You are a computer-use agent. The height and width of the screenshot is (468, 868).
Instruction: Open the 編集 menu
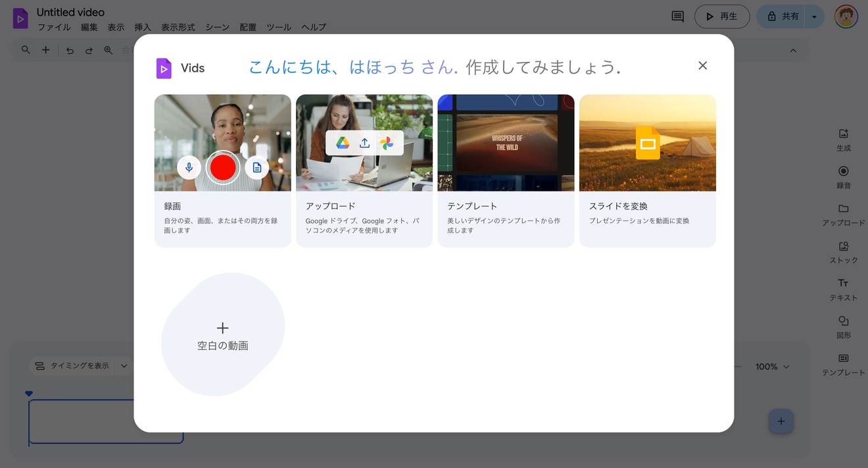click(89, 28)
